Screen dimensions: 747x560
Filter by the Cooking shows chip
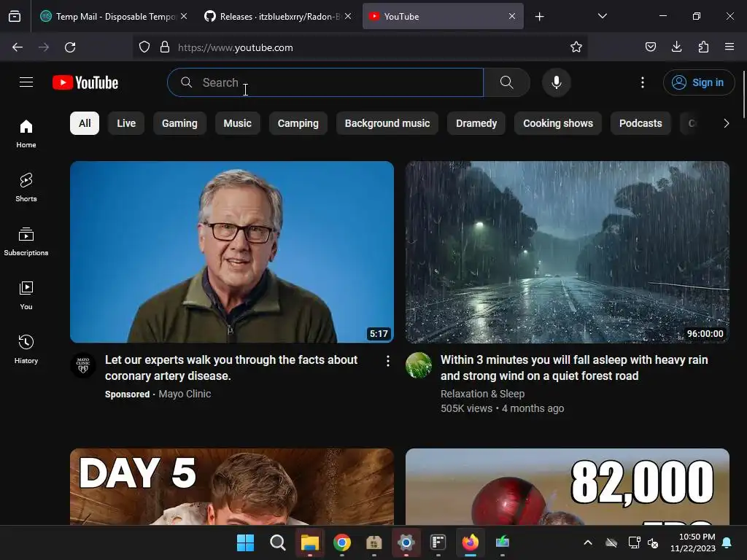pyautogui.click(x=558, y=123)
